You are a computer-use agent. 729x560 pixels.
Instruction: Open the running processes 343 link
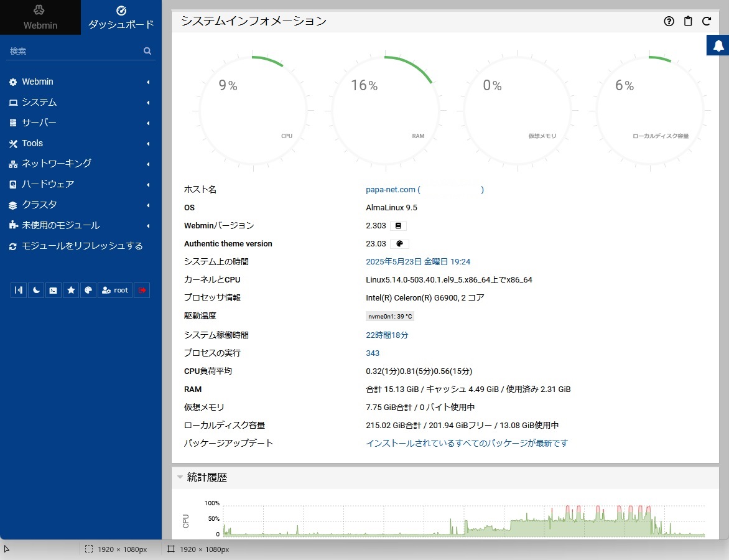point(373,353)
